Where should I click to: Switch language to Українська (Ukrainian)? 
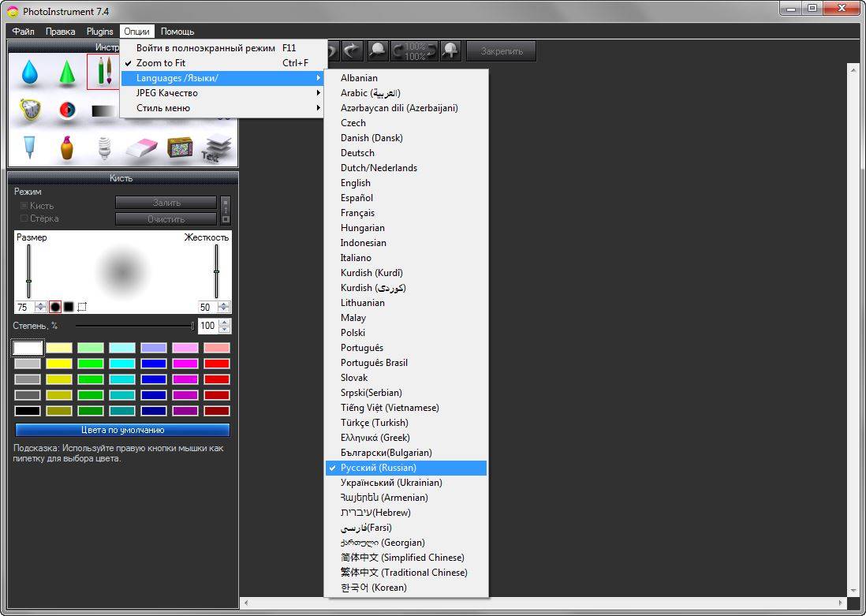pos(406,483)
